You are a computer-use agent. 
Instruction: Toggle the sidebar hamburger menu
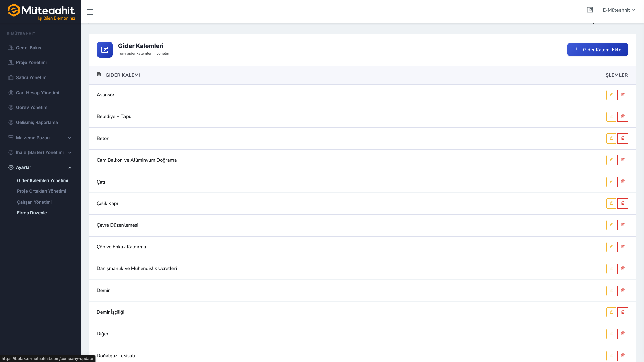(90, 12)
